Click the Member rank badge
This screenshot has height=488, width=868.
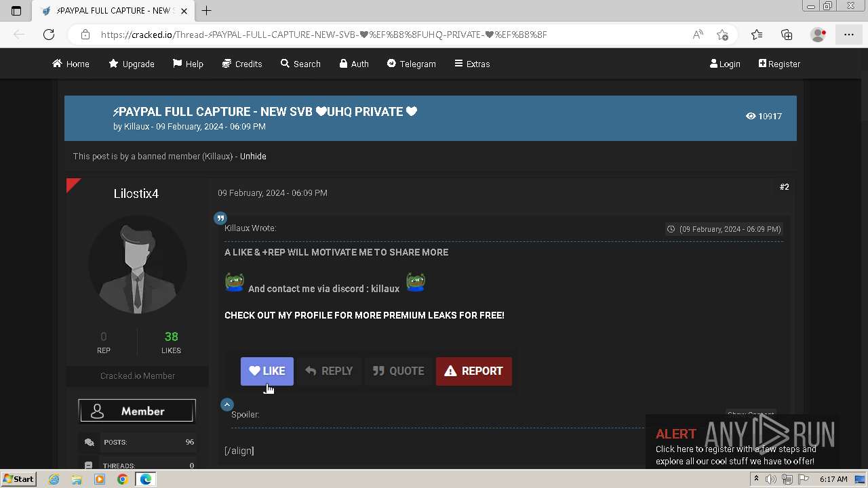(137, 411)
